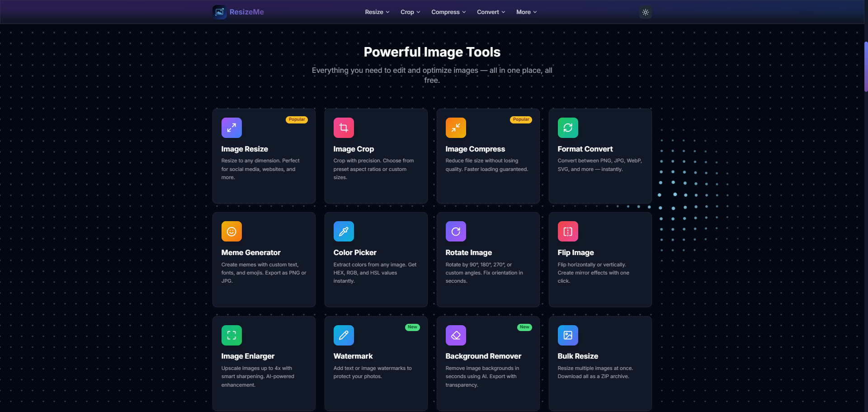Screen dimensions: 868x412
Task: Click the Popular badge on Image Resize
Action: tap(297, 120)
